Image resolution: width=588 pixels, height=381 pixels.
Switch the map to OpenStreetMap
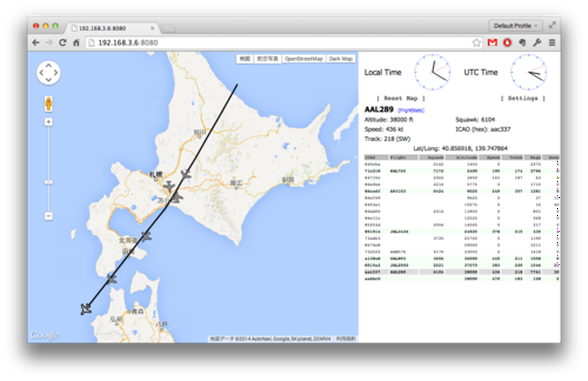click(x=303, y=59)
